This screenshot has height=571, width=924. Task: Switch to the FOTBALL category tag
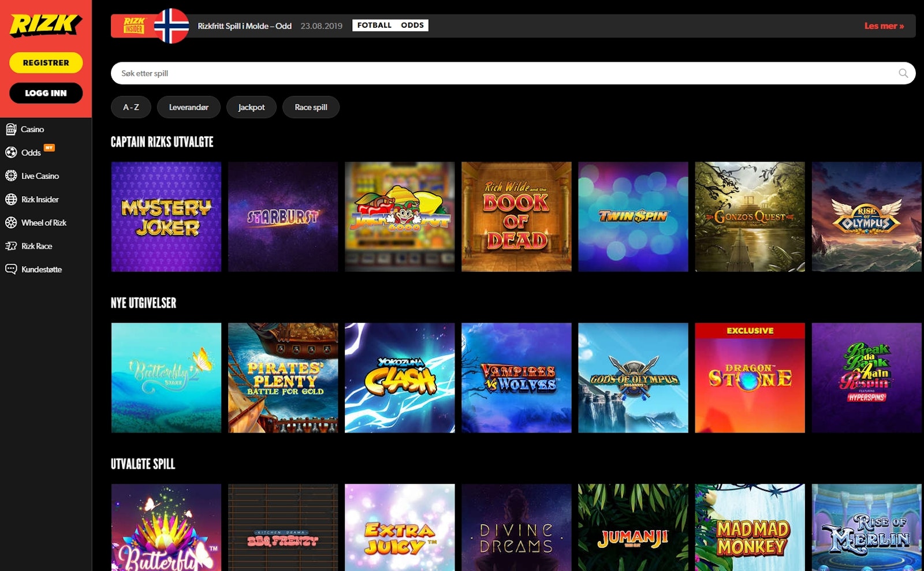click(373, 25)
